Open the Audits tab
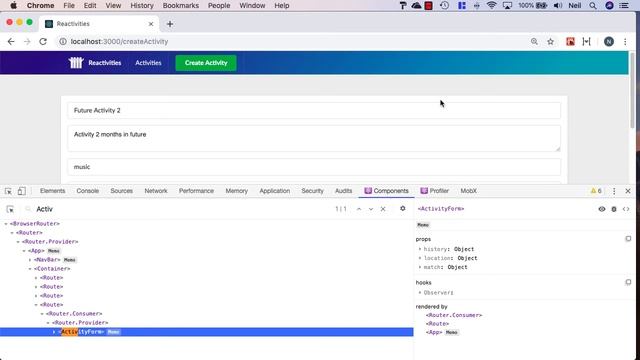640x360 pixels. [343, 191]
